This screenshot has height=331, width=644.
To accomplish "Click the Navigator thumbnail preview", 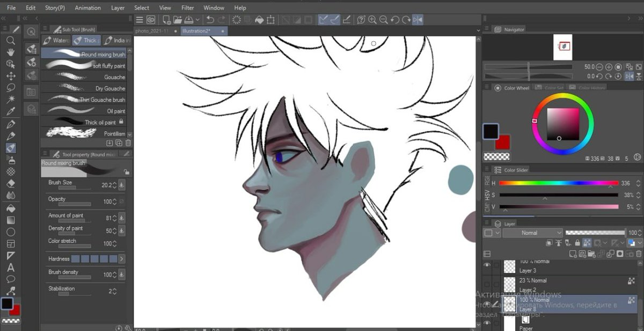I will pyautogui.click(x=562, y=47).
